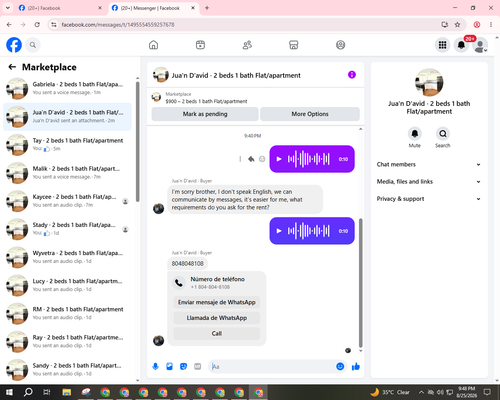
Task: Search in conversation magnifier button
Action: pos(443,134)
